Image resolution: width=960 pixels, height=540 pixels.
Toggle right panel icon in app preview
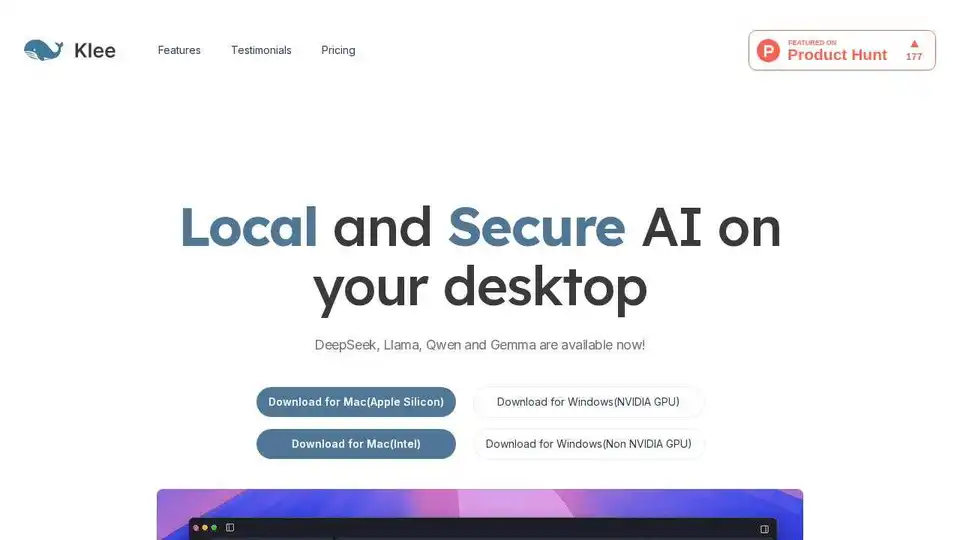click(x=764, y=529)
